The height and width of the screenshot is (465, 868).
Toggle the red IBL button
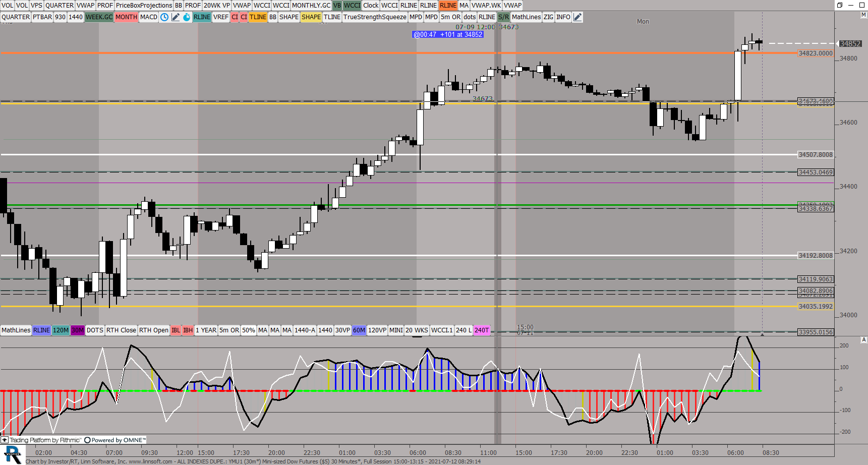(x=176, y=330)
